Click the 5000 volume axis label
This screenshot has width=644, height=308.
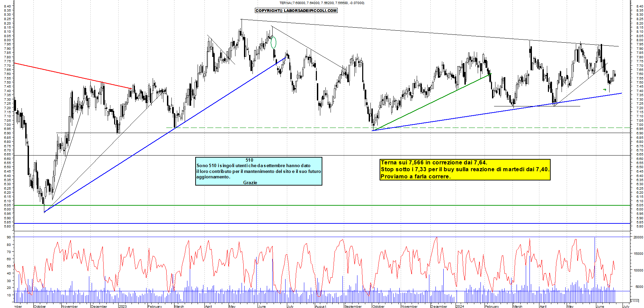pyautogui.click(x=639, y=287)
